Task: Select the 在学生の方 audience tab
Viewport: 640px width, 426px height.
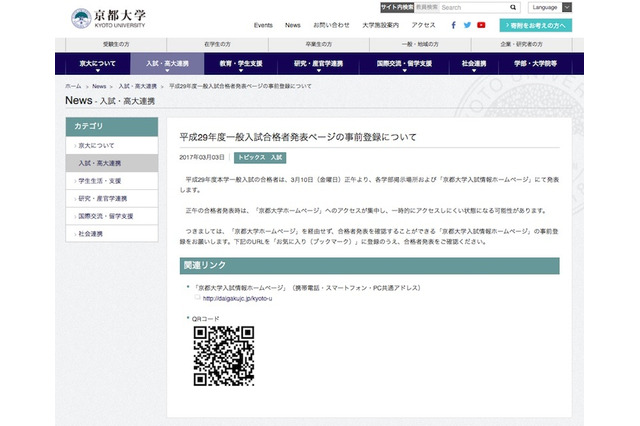Action: [218, 44]
